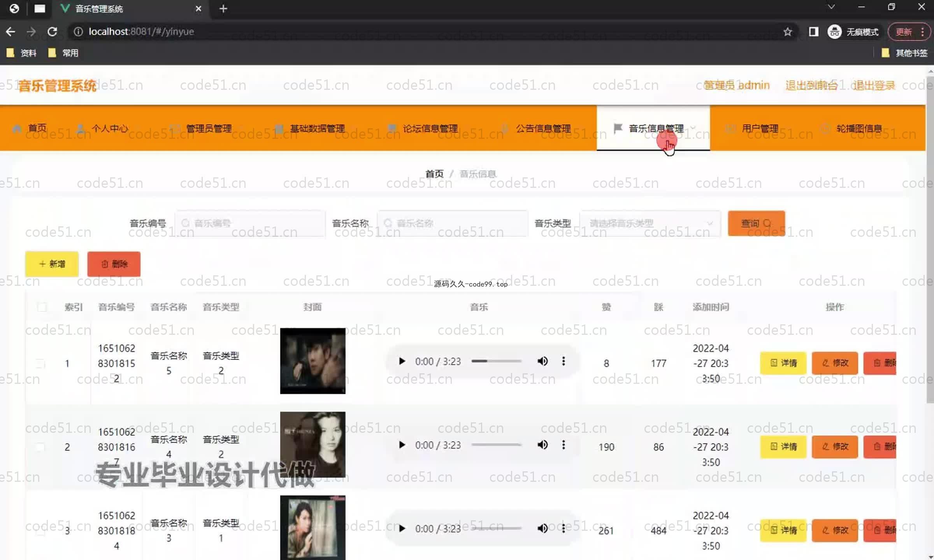Viewport: 934px width, 560px height.
Task: Adjust the row 3 audio progress slider
Action: click(496, 528)
